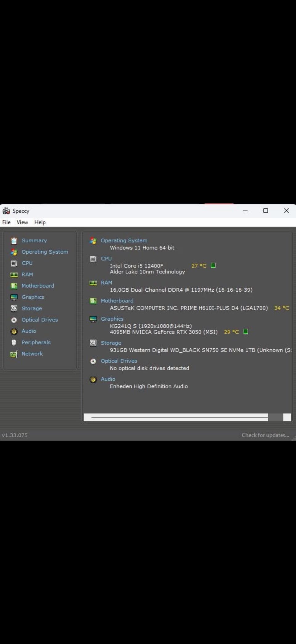Select Peripherals in the sidebar list

(36, 342)
